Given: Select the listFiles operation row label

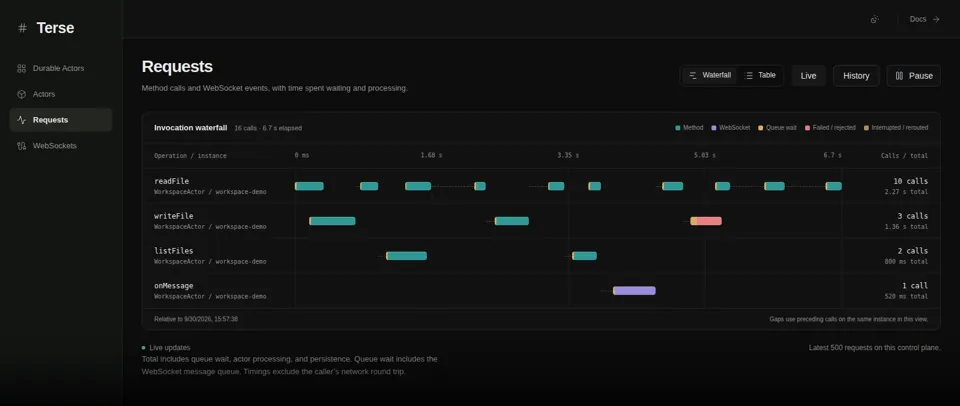Looking at the screenshot, I should coord(173,251).
